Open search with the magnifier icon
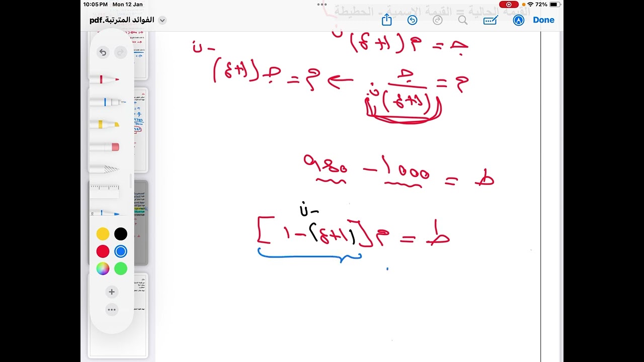This screenshot has width=644, height=362. pyautogui.click(x=463, y=20)
